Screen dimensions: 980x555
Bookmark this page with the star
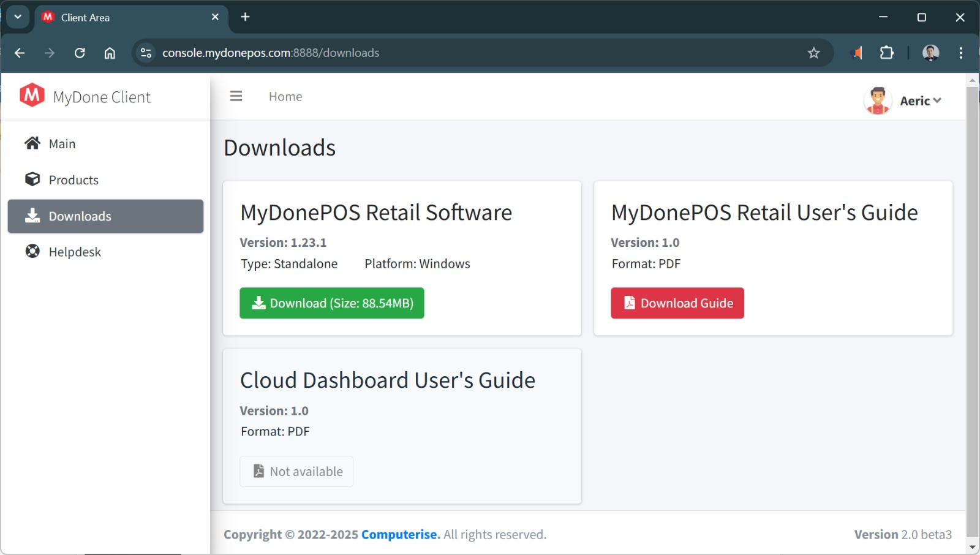coord(813,53)
